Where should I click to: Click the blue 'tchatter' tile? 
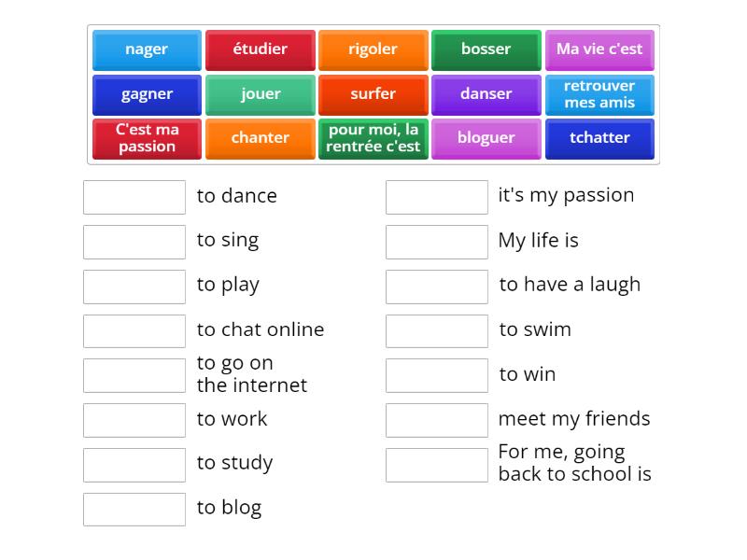click(599, 138)
